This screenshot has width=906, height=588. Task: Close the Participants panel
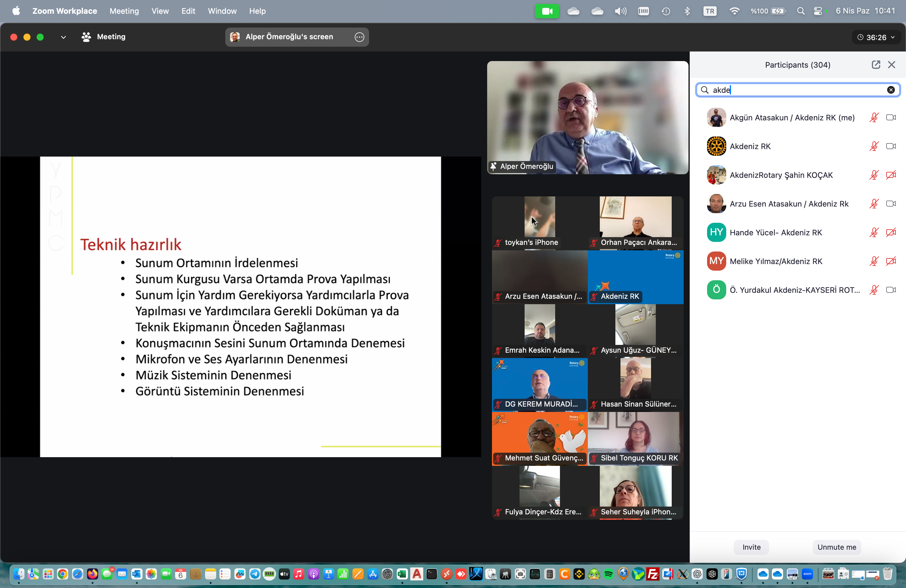[891, 65]
